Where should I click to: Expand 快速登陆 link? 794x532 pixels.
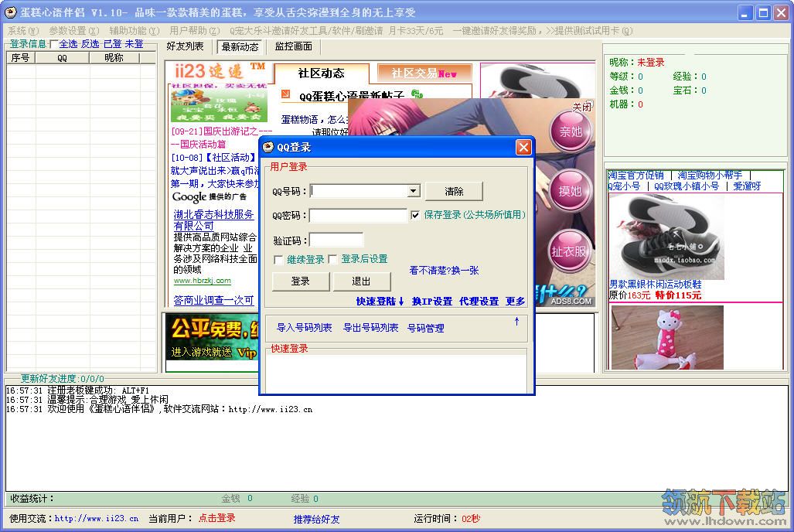point(380,301)
